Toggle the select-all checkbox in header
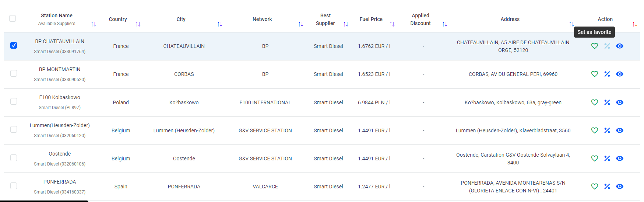This screenshot has width=644, height=202. coord(13,18)
